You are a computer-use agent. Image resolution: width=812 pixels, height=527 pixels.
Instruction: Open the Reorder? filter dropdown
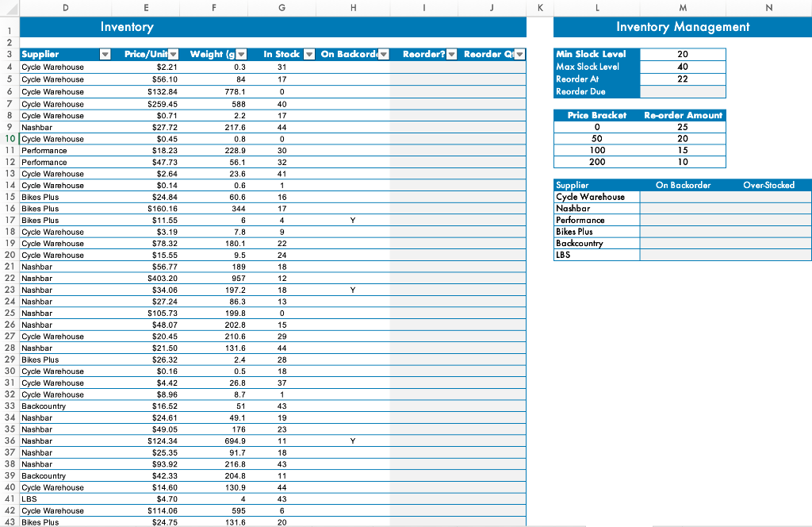(451, 54)
